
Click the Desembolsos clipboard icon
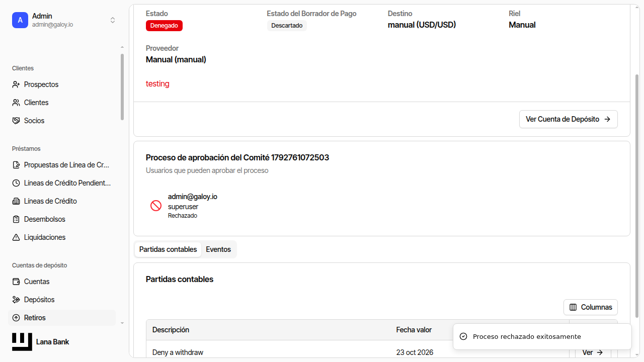[x=16, y=219]
